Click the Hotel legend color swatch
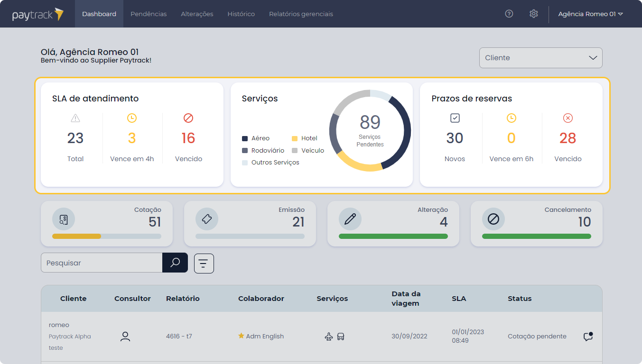The height and width of the screenshot is (364, 642). [x=295, y=138]
